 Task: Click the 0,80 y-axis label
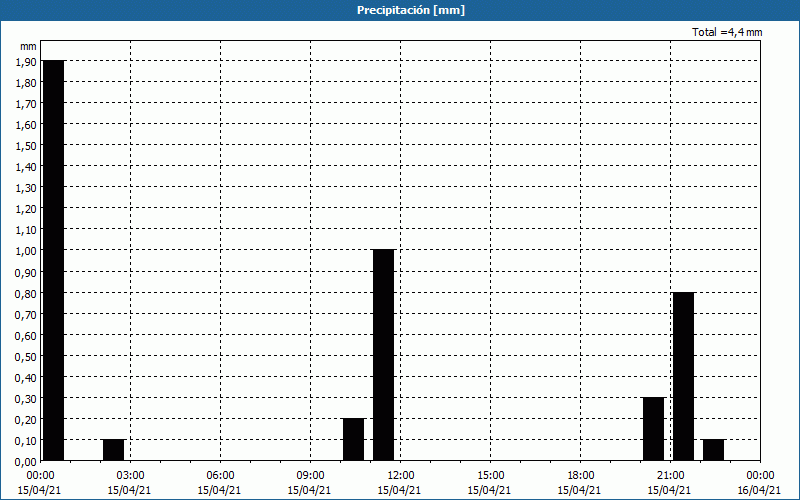pos(26,293)
